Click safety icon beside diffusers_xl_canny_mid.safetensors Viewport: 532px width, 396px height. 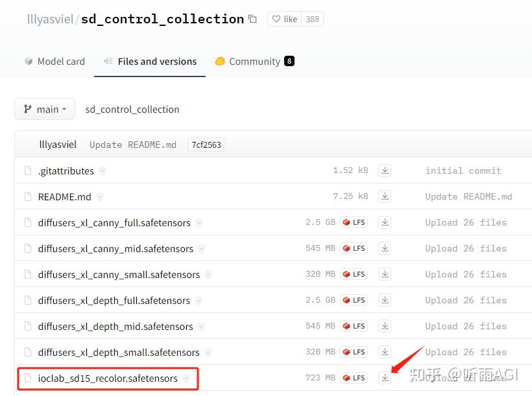pos(202,248)
